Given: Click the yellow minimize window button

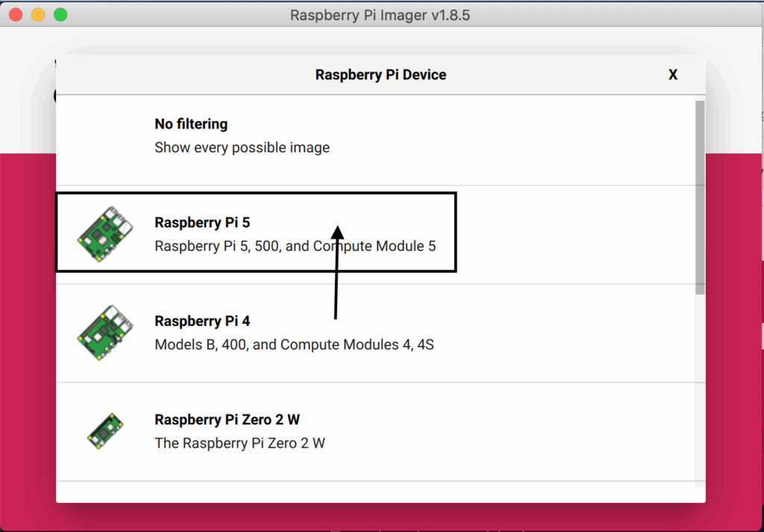Looking at the screenshot, I should [38, 15].
